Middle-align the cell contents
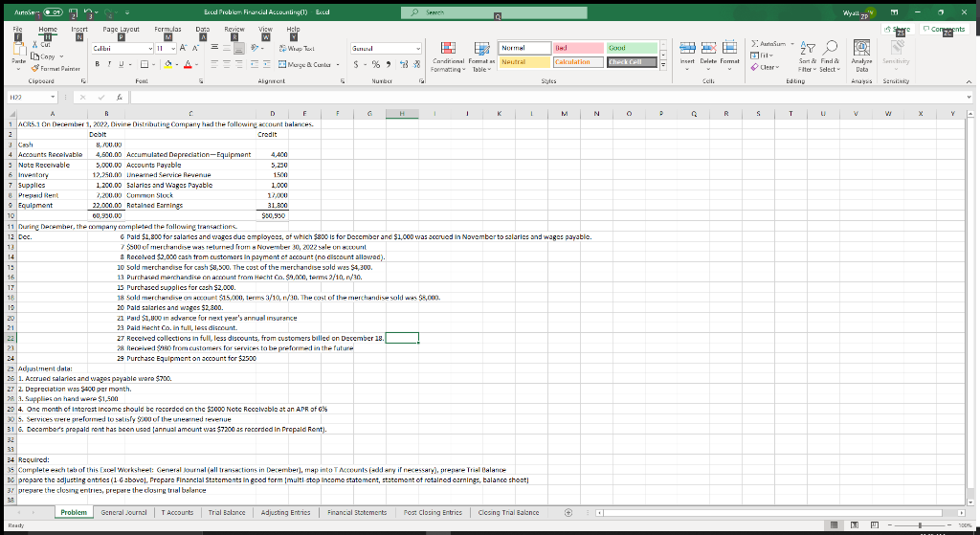 pyautogui.click(x=226, y=48)
